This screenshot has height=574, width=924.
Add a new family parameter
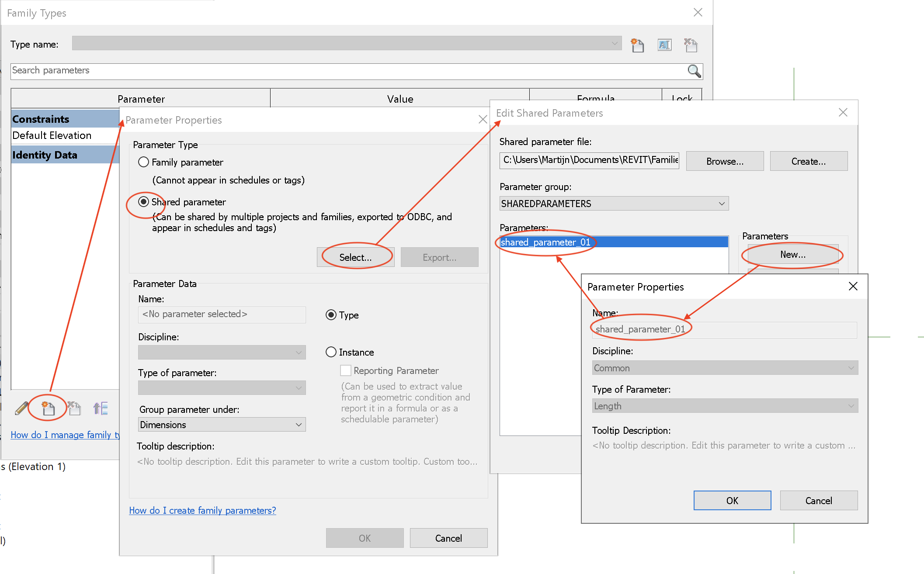click(48, 408)
